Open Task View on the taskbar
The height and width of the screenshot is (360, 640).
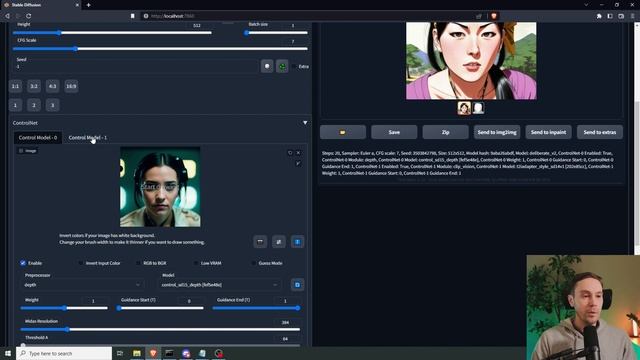point(120,353)
